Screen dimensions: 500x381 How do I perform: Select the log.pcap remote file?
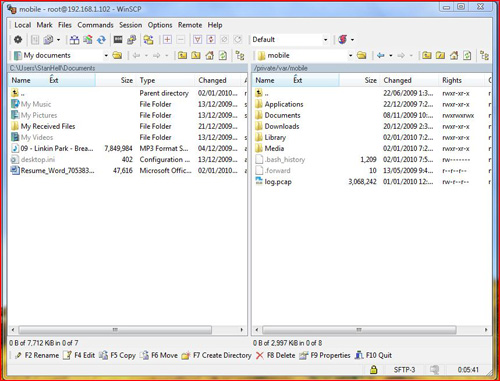[x=278, y=182]
